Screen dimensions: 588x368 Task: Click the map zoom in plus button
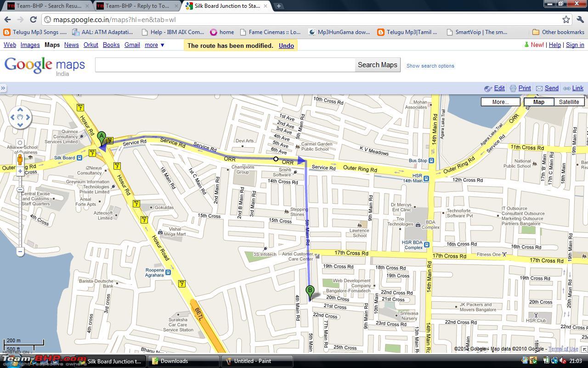tap(20, 171)
